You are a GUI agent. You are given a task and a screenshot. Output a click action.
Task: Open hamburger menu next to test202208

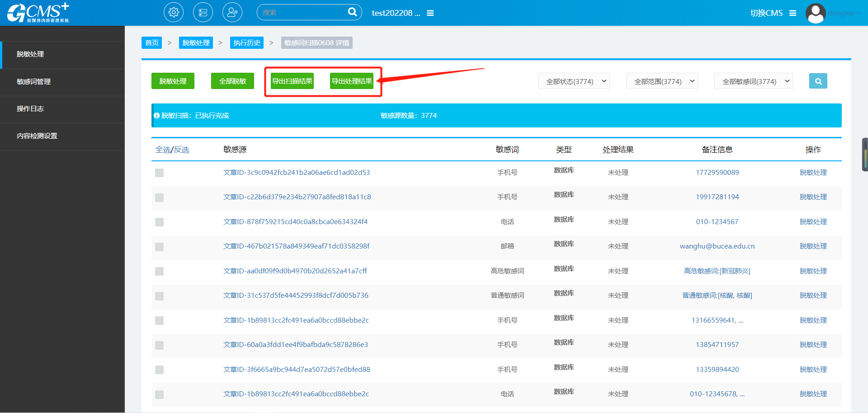click(x=430, y=13)
